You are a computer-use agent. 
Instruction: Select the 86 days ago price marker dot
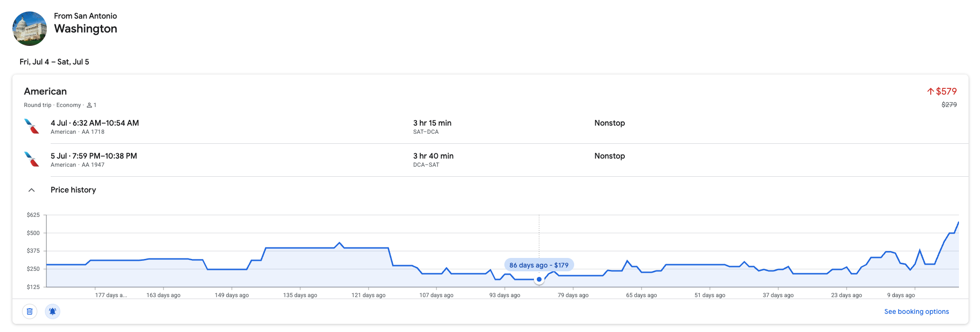coord(539,279)
